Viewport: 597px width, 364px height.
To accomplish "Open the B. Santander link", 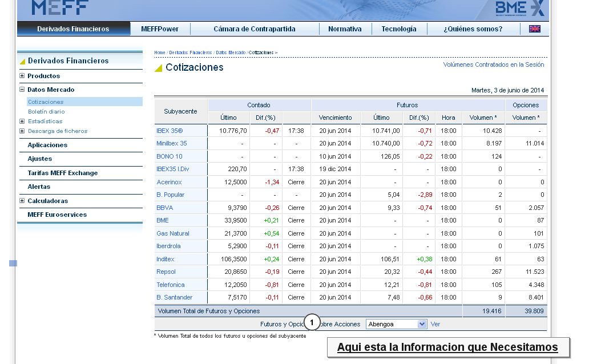I will 175,297.
